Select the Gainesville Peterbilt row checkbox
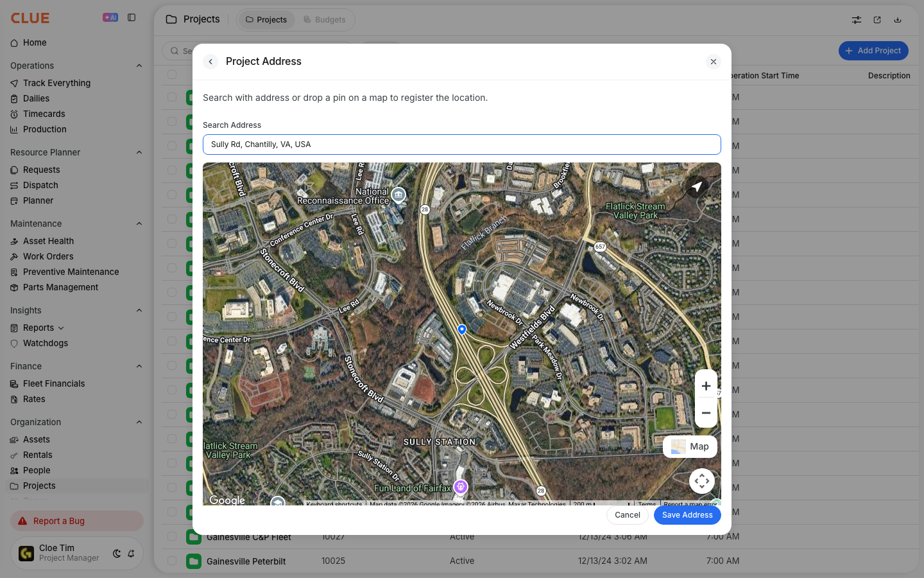This screenshot has height=578, width=924. (172, 561)
